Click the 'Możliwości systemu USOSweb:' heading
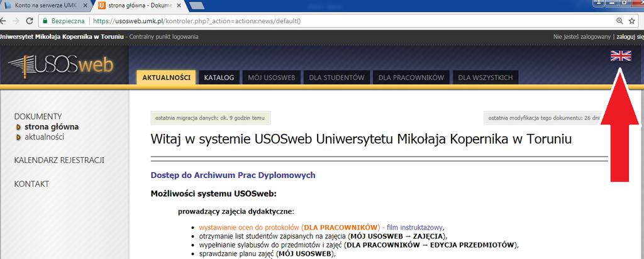Screen dimensions: 644x259 click(x=214, y=194)
